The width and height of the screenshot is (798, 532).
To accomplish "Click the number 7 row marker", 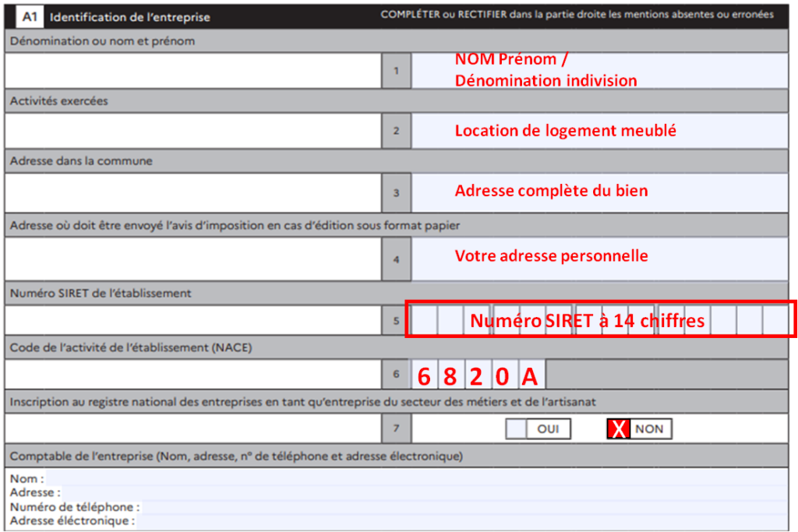I will (x=396, y=428).
